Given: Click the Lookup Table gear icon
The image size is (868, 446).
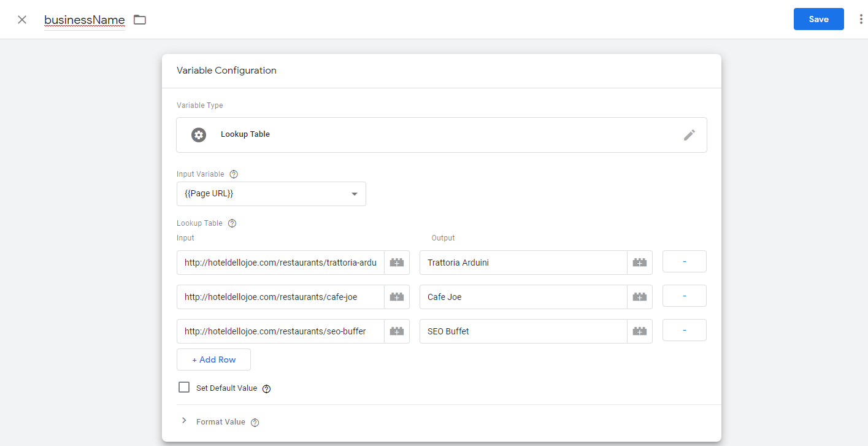Looking at the screenshot, I should 198,134.
